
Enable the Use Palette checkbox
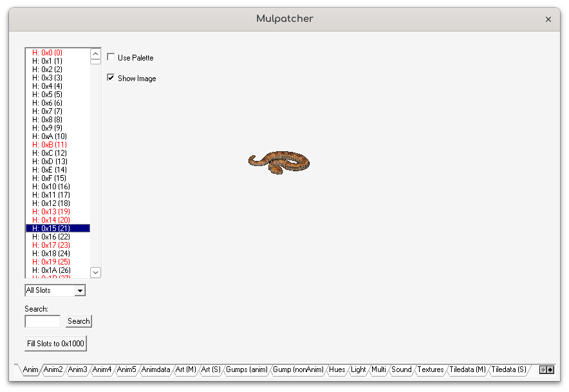coord(111,57)
